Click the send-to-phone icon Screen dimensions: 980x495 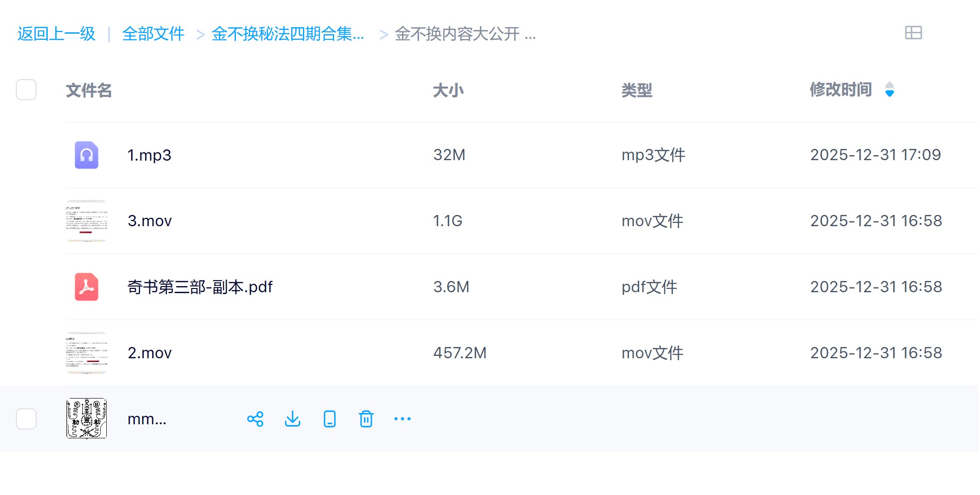[x=329, y=419]
